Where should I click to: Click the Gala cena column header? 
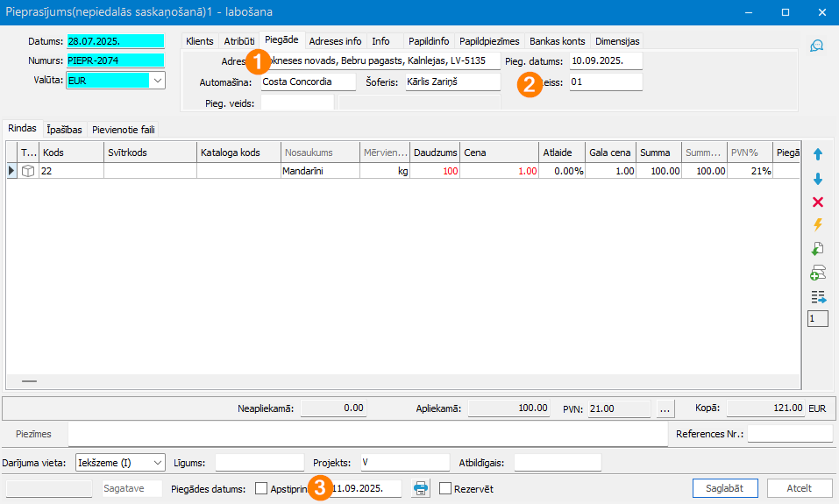point(610,153)
